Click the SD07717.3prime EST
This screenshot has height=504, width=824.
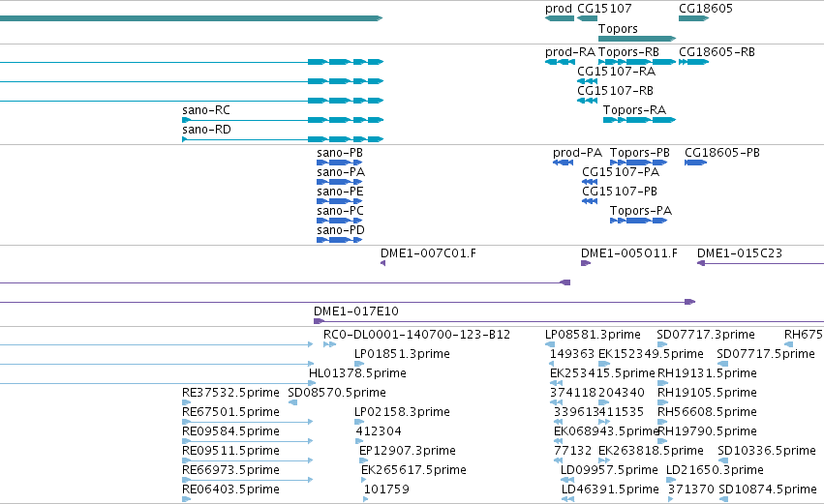coord(662,344)
